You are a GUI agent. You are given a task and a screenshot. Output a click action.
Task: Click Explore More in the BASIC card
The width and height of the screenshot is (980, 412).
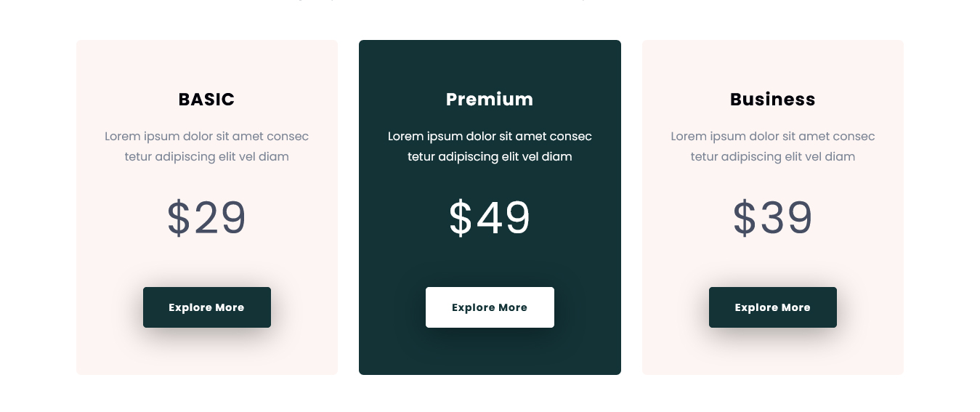pos(206,307)
